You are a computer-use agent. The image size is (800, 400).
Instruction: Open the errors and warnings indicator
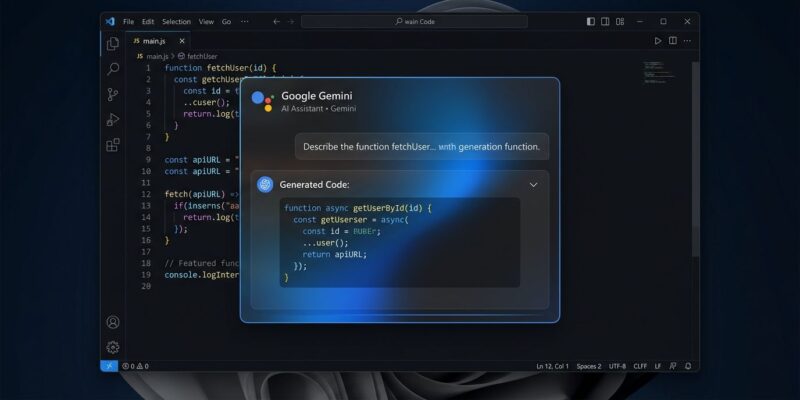click(x=135, y=366)
